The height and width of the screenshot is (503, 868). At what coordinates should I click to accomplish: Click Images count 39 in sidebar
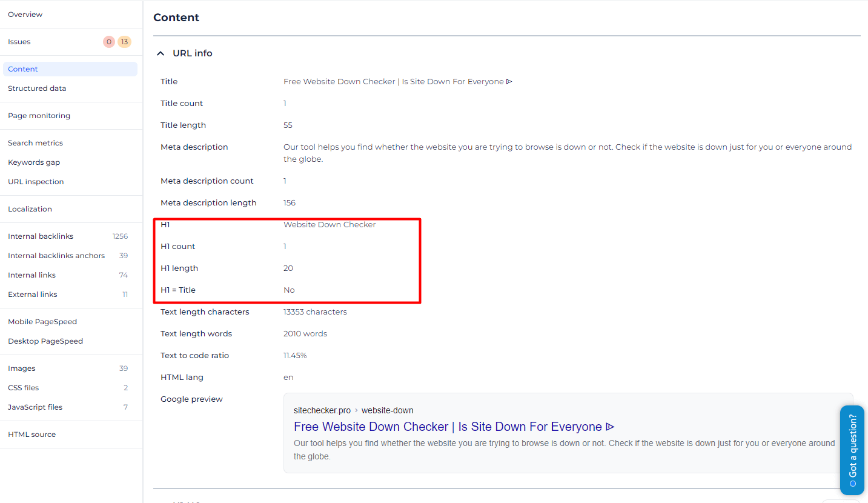[x=124, y=368]
